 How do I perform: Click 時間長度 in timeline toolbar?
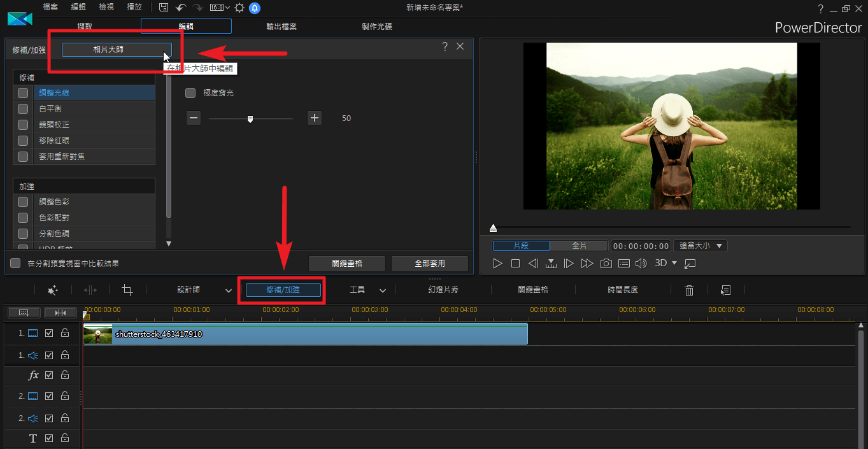[x=623, y=290]
